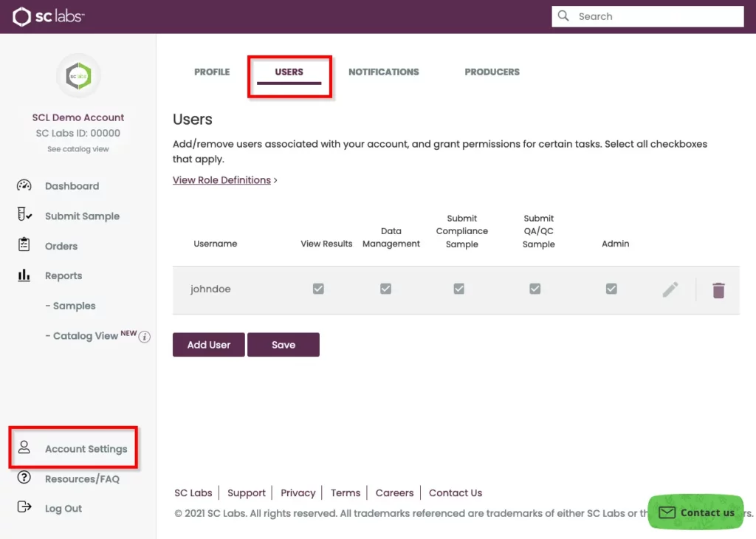Click the SC Labs logo in header

click(x=49, y=16)
